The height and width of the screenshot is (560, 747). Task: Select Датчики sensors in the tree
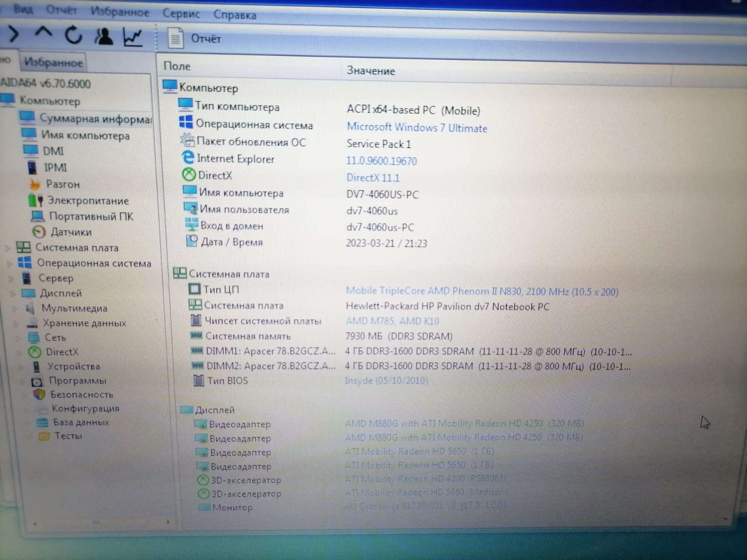(x=70, y=232)
